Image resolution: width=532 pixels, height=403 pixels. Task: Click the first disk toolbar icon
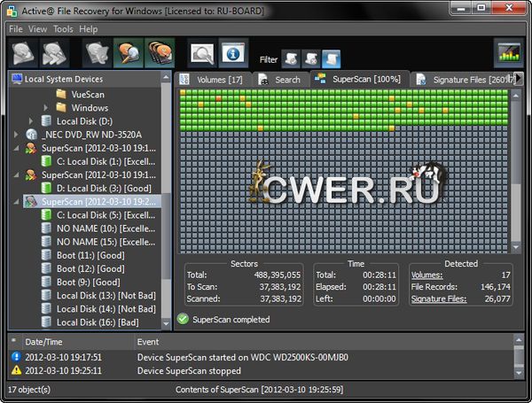tap(23, 55)
